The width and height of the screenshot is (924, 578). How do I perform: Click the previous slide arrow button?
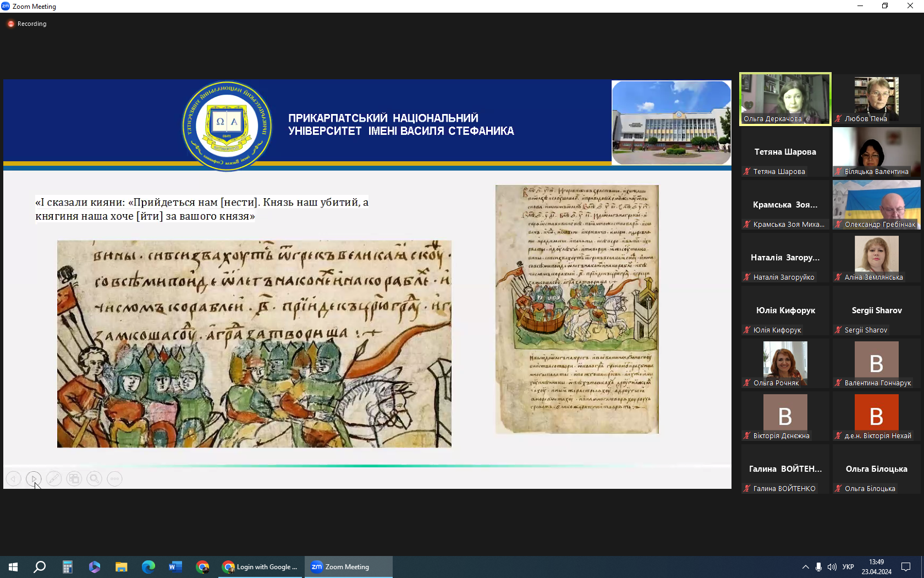[x=13, y=479]
